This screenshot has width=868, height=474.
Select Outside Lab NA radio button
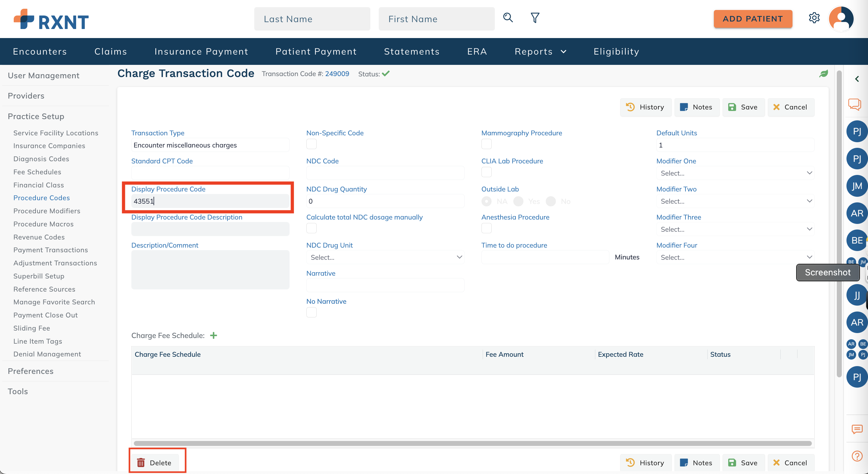486,201
